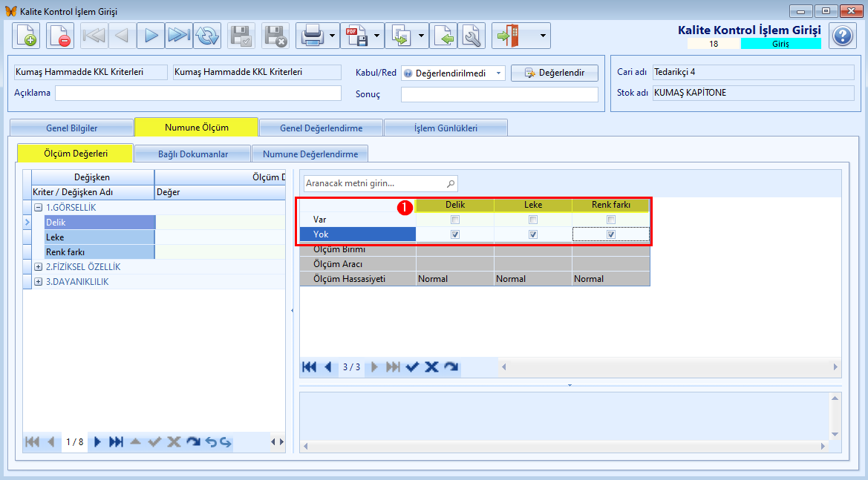Screen dimensions: 868x480
Task: Switch to the Numune Değerlendirme sub-tab
Action: pos(310,154)
